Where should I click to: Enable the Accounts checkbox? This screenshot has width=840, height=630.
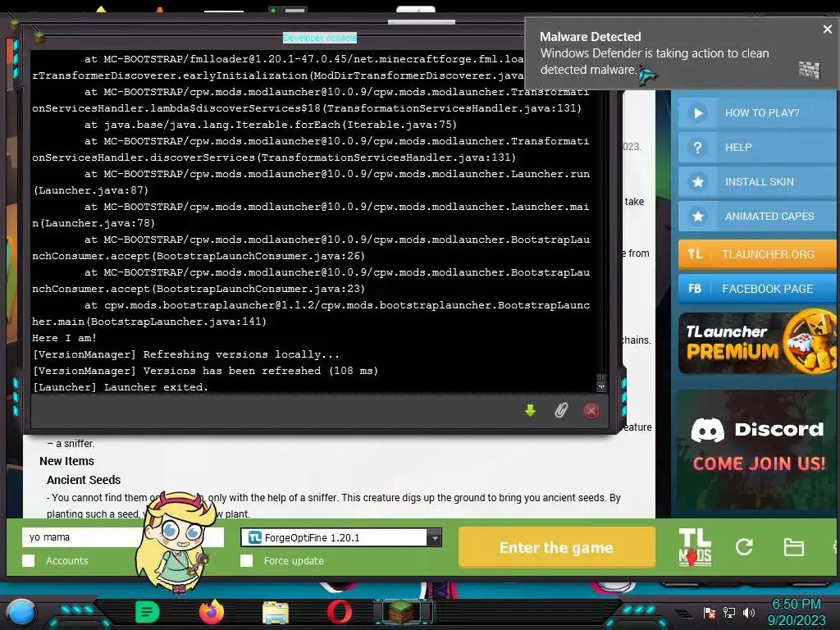coord(29,560)
